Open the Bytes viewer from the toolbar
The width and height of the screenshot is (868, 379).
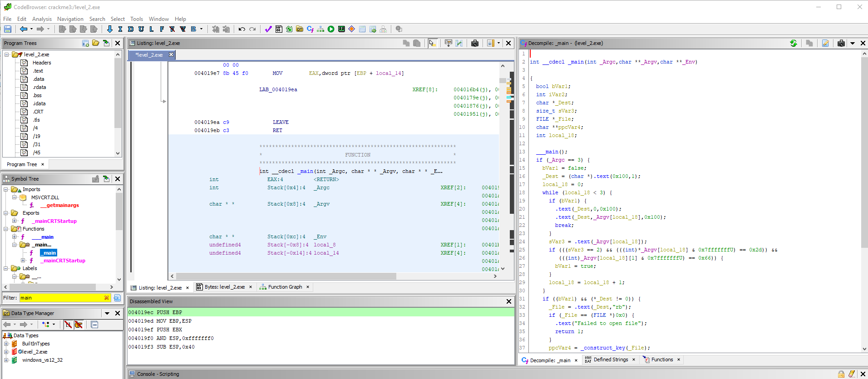tap(279, 29)
